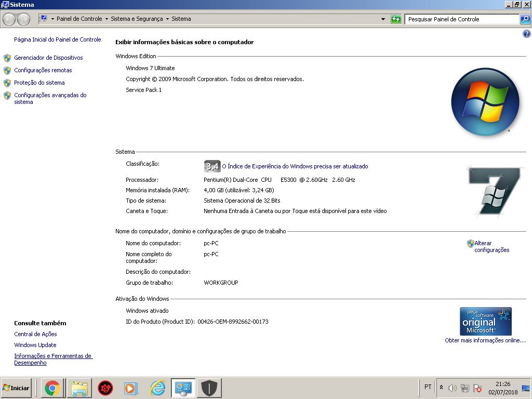Click the Índice de Experiência do Windows link
This screenshot has height=399, width=532.
click(295, 167)
